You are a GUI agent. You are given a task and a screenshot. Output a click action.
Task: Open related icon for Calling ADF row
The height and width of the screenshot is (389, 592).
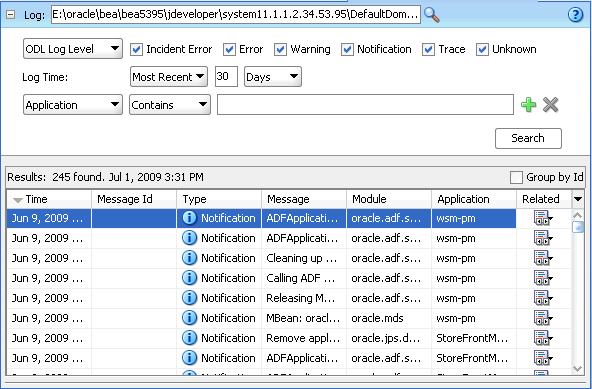coord(543,278)
